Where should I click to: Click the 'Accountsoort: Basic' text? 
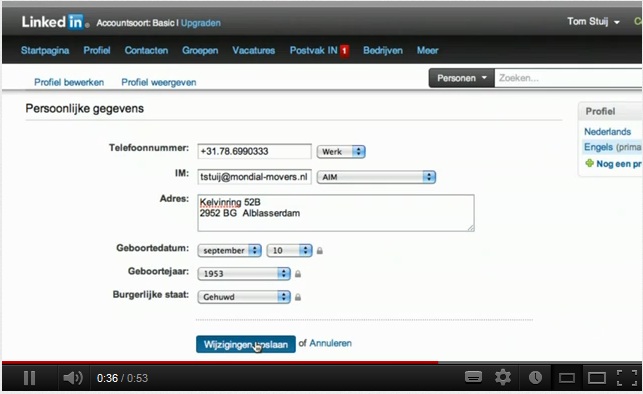pyautogui.click(x=135, y=23)
